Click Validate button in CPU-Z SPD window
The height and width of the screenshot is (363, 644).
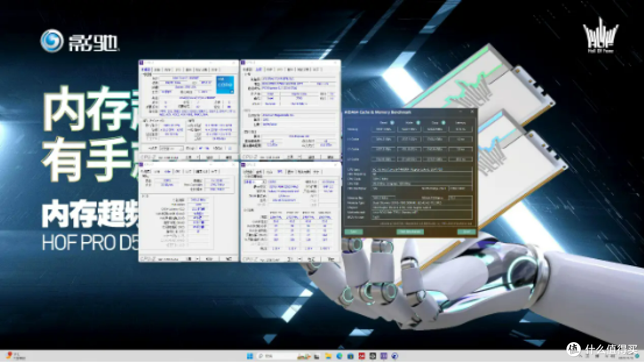coord(311,259)
